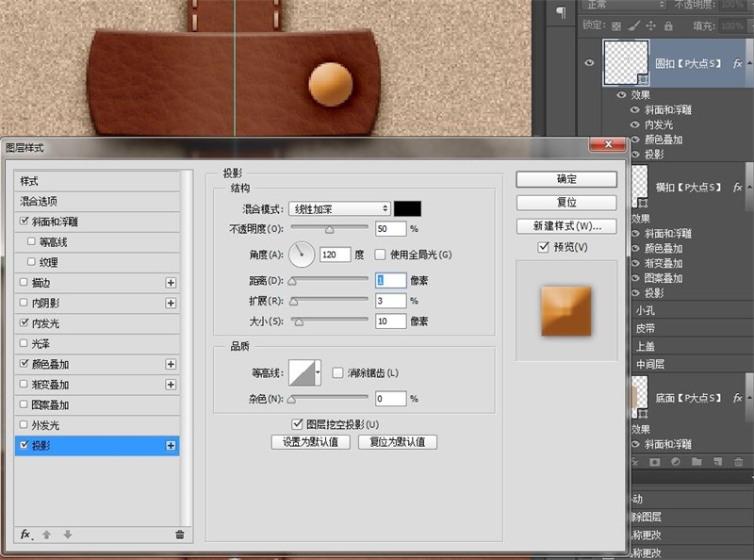Hide 内发光 effect eye on 圆扣 layer
Screen dimensions: 754x560
[634, 124]
